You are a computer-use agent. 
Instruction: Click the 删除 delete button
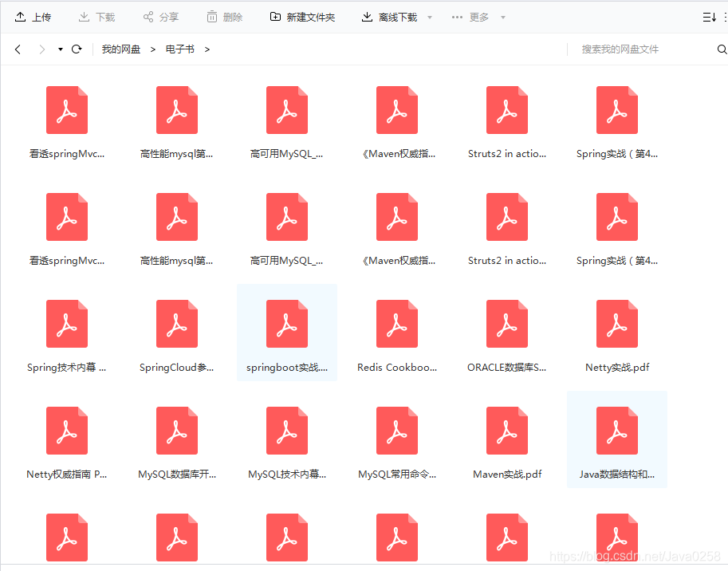tap(225, 18)
